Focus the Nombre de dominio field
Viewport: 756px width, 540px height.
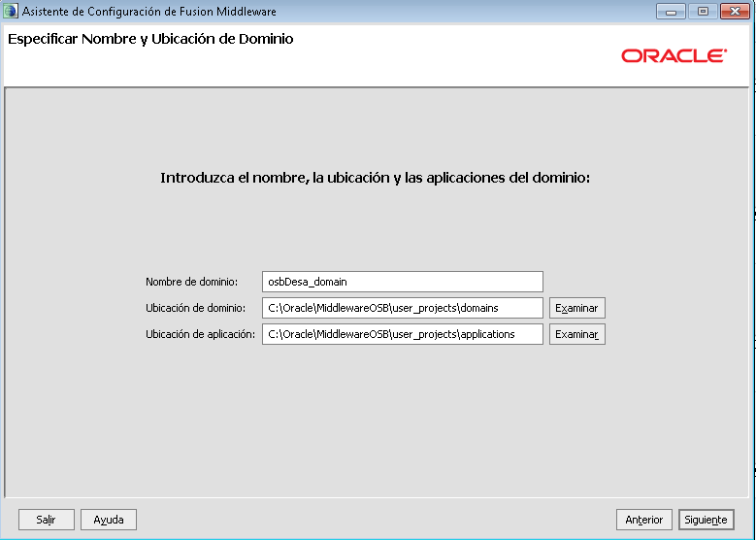pos(403,282)
